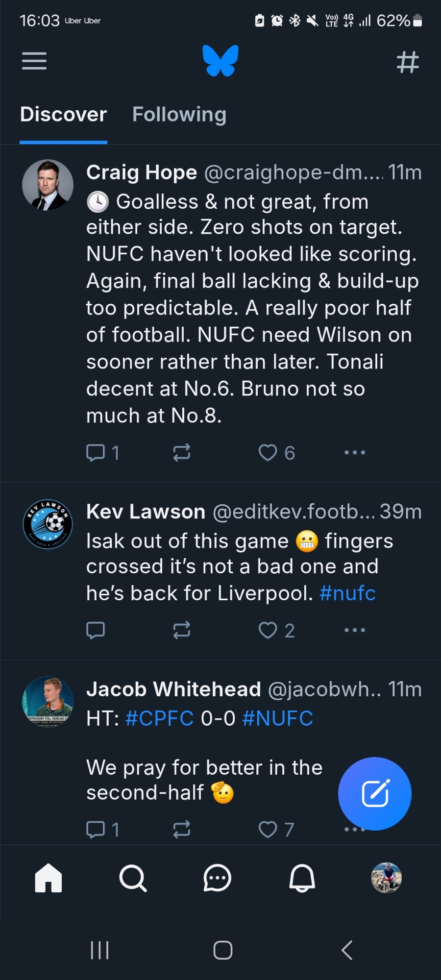Open the search tab in bottom bar
The height and width of the screenshot is (980, 441).
(x=133, y=878)
